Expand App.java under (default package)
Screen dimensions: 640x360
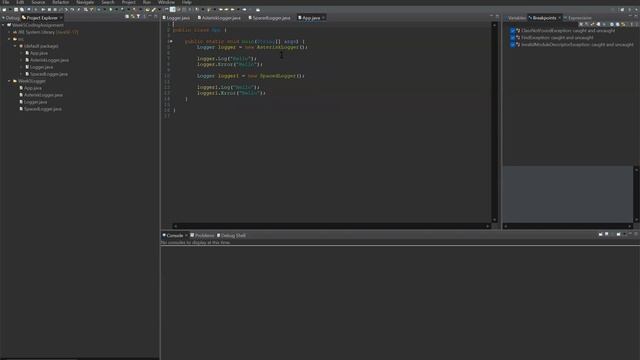tap(22, 53)
